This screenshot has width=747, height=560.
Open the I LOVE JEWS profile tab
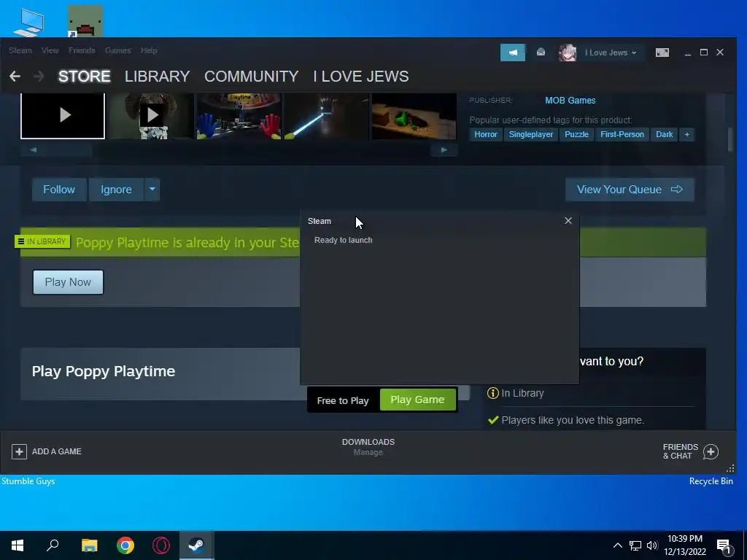(360, 76)
